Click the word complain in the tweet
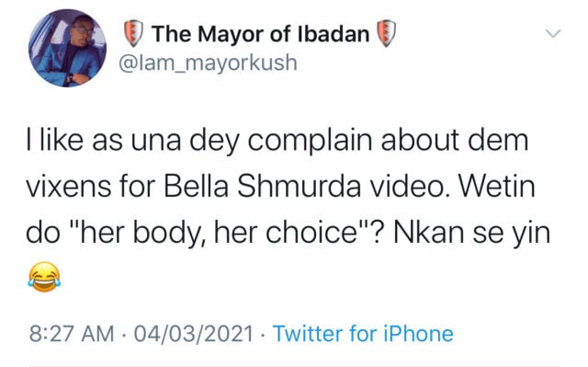This screenshot has height=367, width=588. coord(311,141)
